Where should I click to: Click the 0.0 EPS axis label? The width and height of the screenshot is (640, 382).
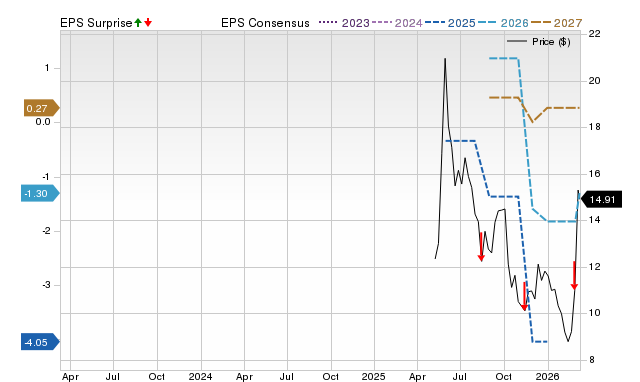pos(43,122)
